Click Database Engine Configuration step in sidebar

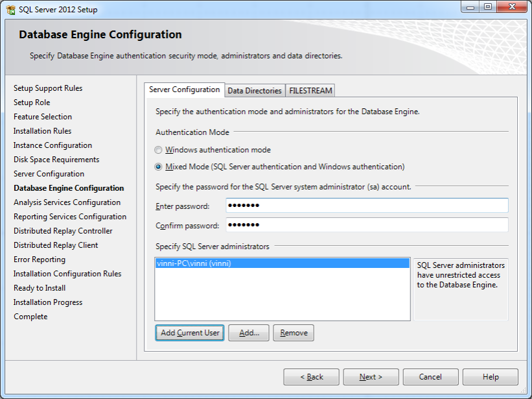tap(69, 188)
